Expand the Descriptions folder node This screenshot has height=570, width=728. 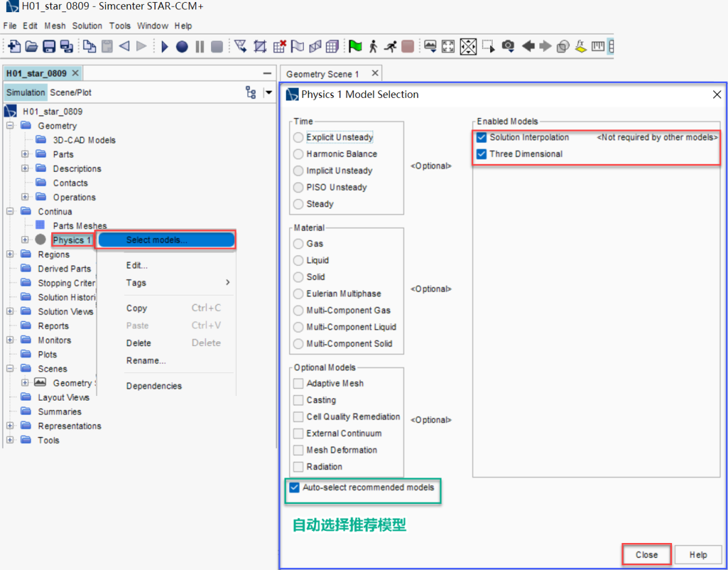click(x=25, y=169)
